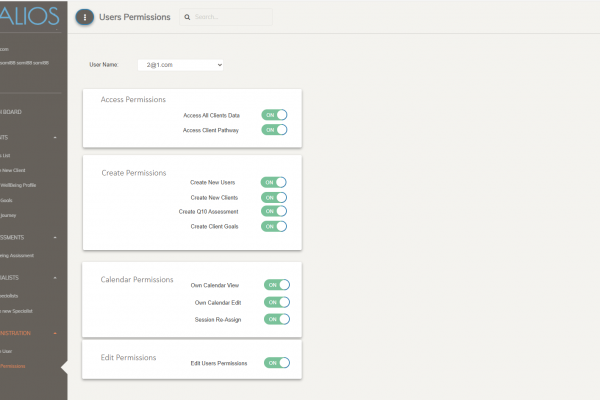Collapse the Clients sidebar section

pyautogui.click(x=55, y=137)
